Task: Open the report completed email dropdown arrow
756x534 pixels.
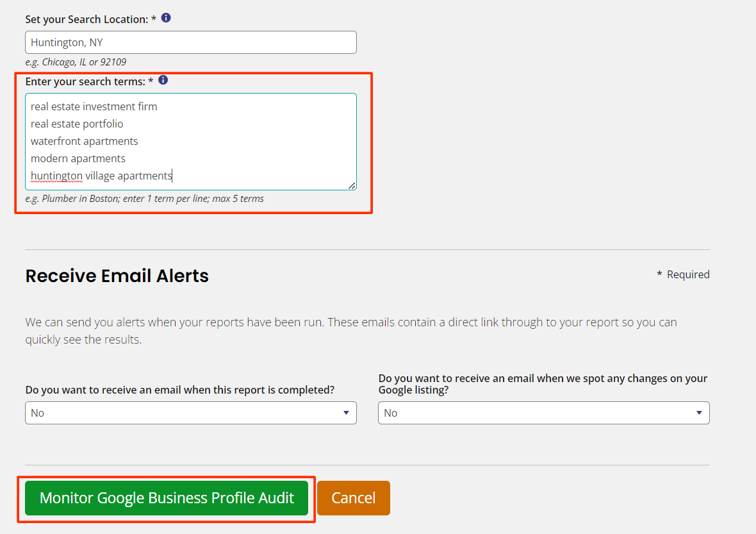Action: click(x=346, y=413)
